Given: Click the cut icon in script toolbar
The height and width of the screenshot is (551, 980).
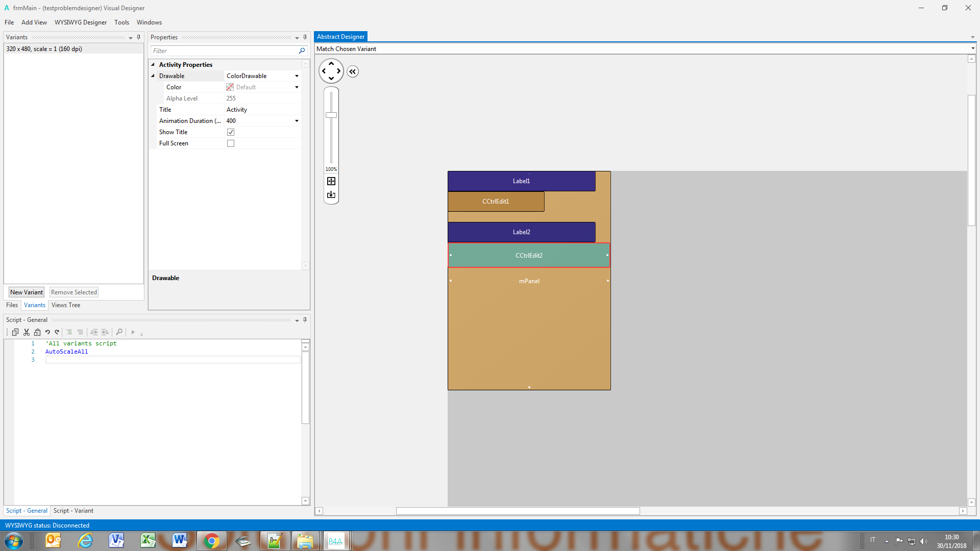Looking at the screenshot, I should coord(27,332).
